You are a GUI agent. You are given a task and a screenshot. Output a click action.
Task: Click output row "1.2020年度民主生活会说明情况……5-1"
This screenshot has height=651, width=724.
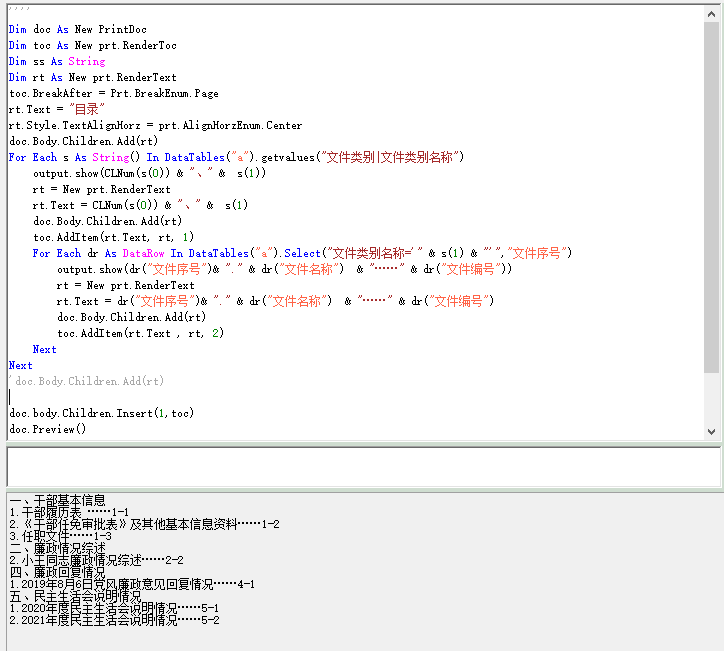[114, 608]
